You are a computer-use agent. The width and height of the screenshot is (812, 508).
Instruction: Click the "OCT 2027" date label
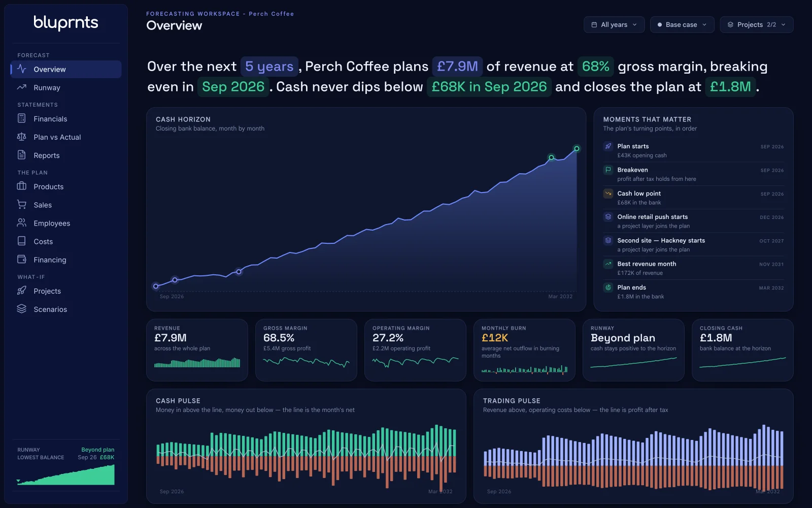click(771, 241)
